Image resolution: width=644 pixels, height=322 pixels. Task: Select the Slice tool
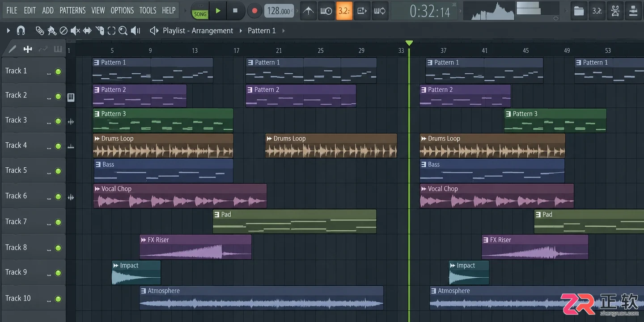(x=100, y=30)
